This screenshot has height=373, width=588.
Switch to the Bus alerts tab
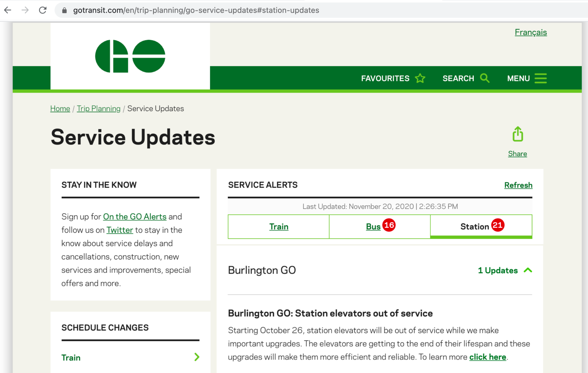(380, 227)
